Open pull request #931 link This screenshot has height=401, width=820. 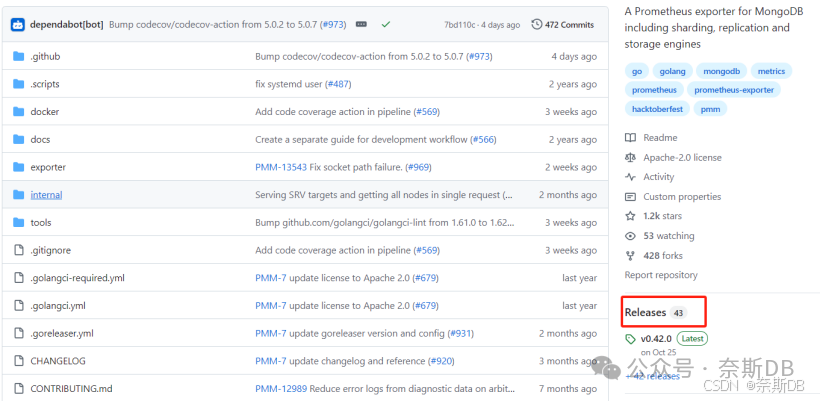pos(461,334)
